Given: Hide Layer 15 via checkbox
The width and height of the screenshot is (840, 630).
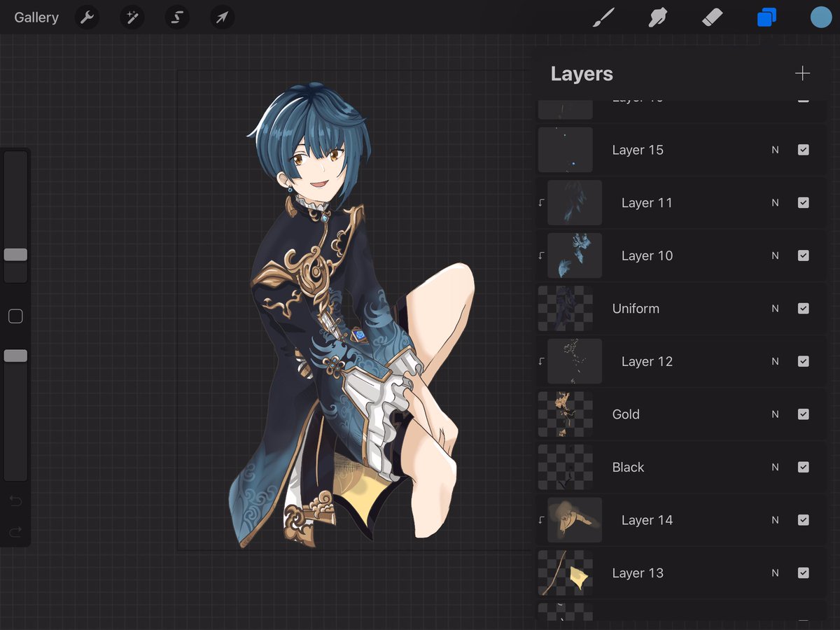Looking at the screenshot, I should tap(804, 150).
